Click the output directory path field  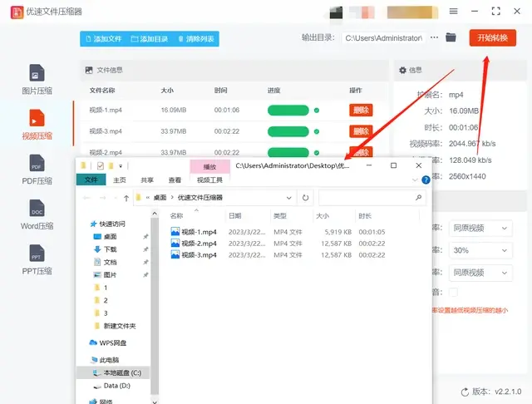384,38
